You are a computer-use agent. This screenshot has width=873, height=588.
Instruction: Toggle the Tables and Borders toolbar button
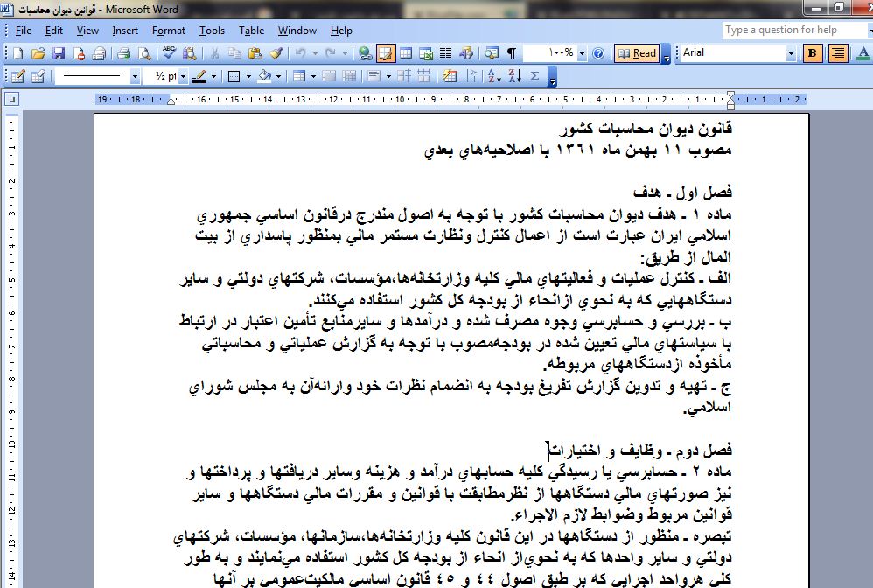(x=386, y=53)
